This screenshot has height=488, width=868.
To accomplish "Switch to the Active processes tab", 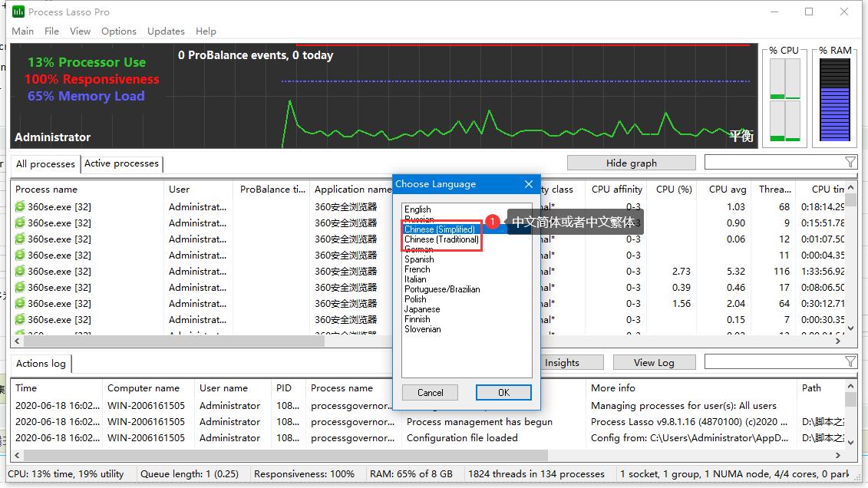I will 122,163.
